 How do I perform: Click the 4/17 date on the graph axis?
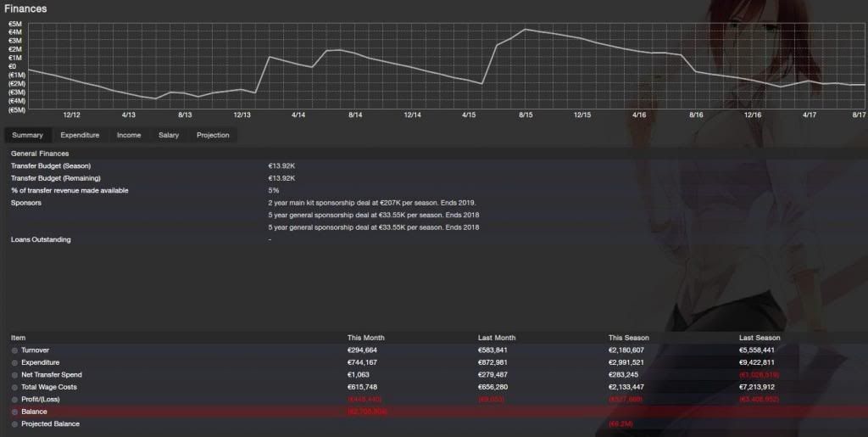pyautogui.click(x=810, y=115)
